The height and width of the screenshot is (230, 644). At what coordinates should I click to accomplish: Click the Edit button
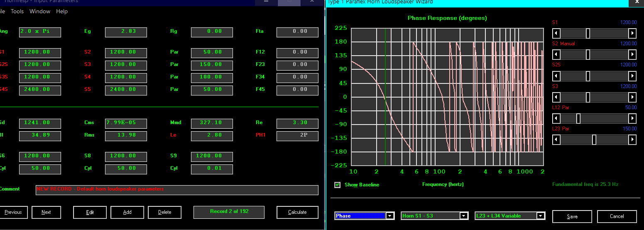click(90, 212)
